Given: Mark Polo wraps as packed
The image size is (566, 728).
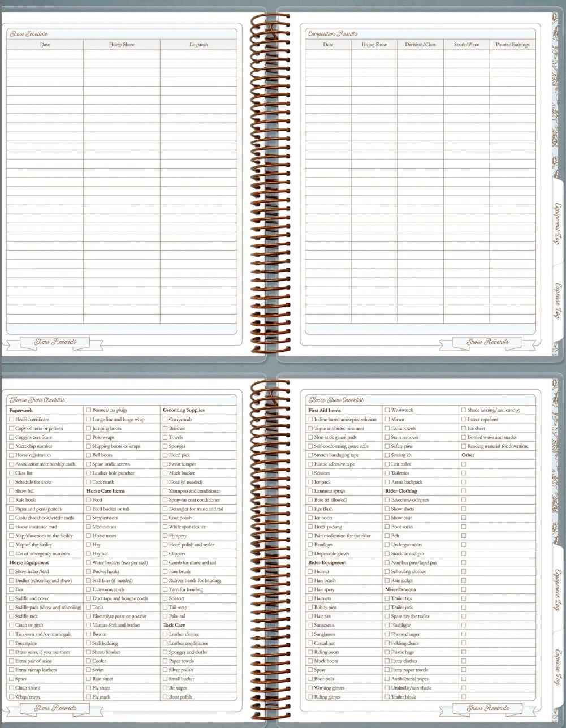Looking at the screenshot, I should [x=89, y=437].
